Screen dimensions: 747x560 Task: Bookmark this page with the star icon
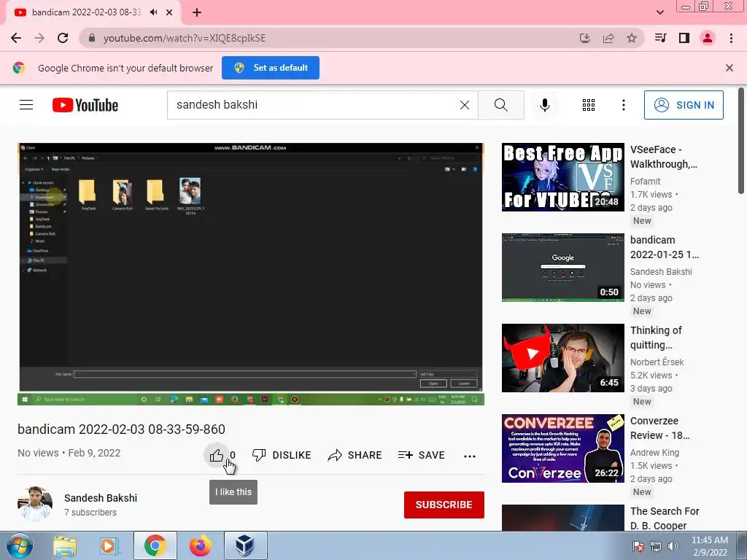632,38
